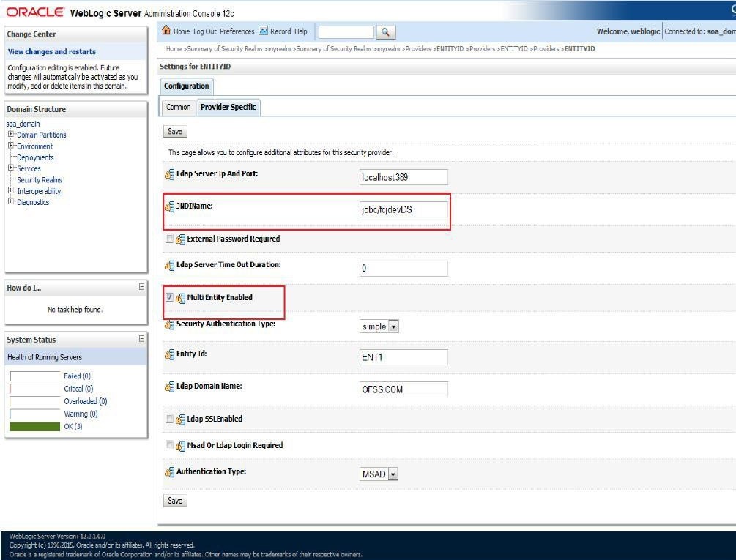Click icon beside Entity Id label
Screen dimensions: 736x560
(x=169, y=354)
